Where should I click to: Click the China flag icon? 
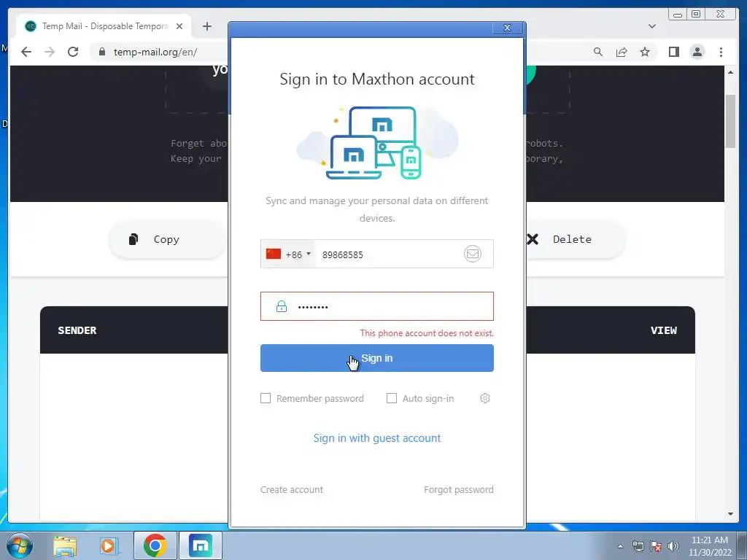274,254
